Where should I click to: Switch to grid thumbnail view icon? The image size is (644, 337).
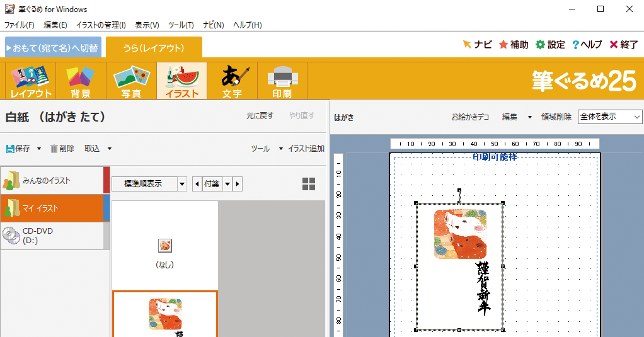(308, 184)
